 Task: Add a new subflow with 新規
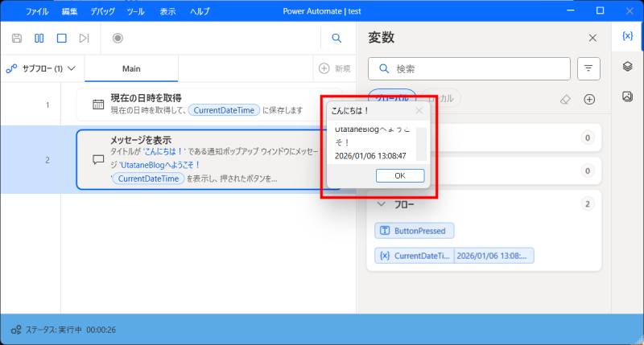tap(335, 68)
